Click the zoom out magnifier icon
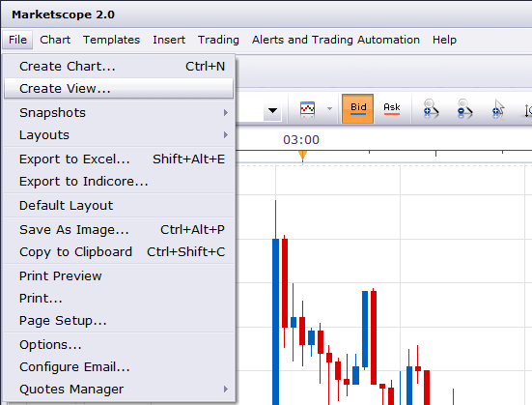 (x=464, y=108)
